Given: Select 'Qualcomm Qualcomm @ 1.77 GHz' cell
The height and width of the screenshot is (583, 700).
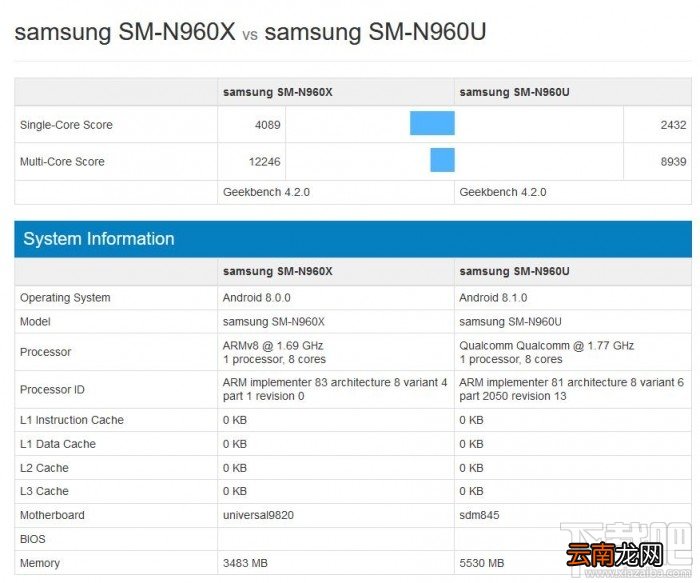Looking at the screenshot, I should [x=547, y=352].
